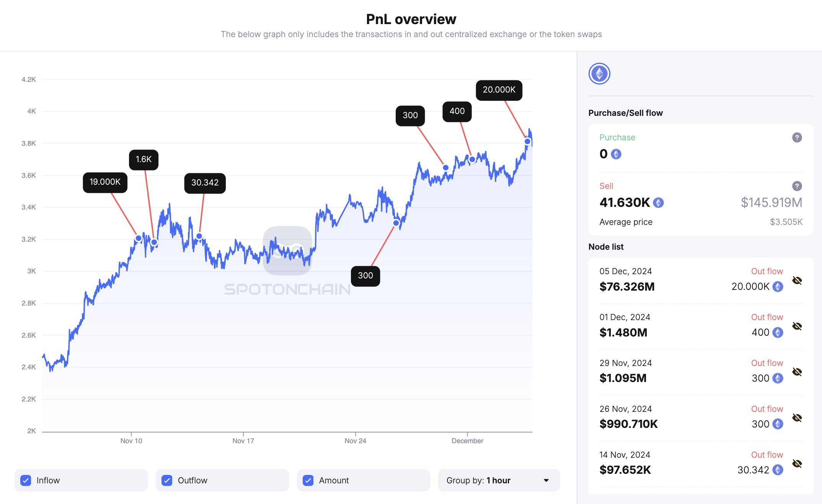Toggle visibility of 29 Nov, 2024 node
Viewport: 822px width, 504px height.
797,372
